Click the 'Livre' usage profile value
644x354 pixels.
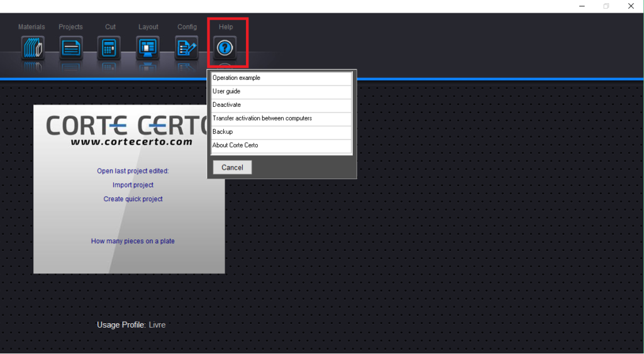coord(157,325)
